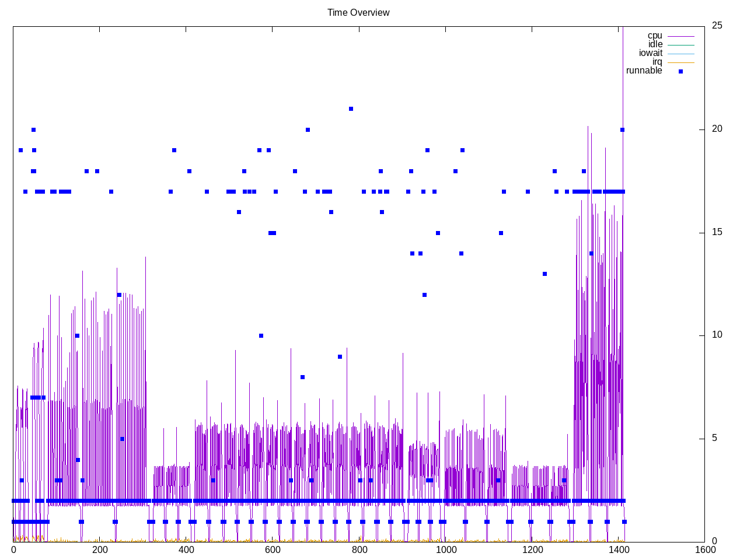Click the lone runnable point at value 13
This screenshot has width=747, height=560.
pos(544,274)
